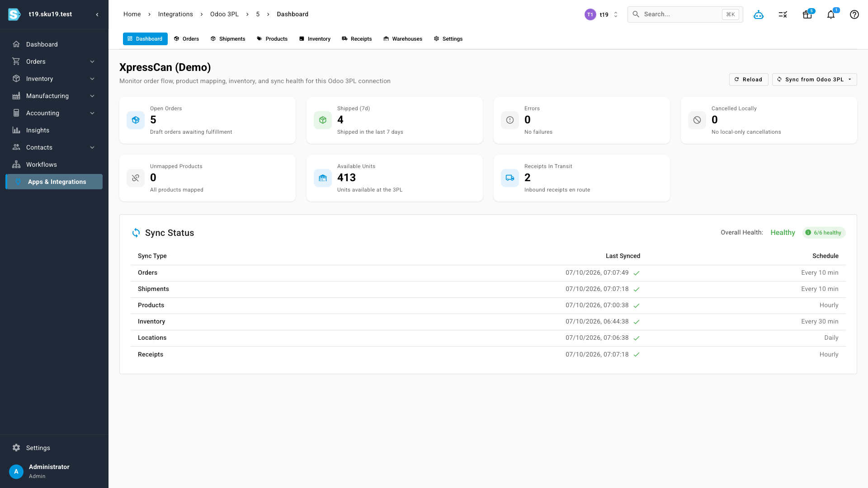Open the notifications bell icon
Screen dimensions: 868x488
pos(831,14)
